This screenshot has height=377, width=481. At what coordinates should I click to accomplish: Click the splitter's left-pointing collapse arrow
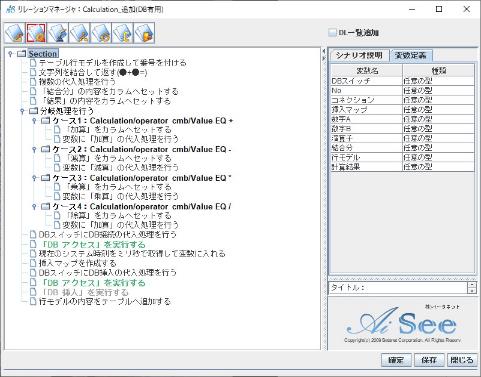pos(323,52)
